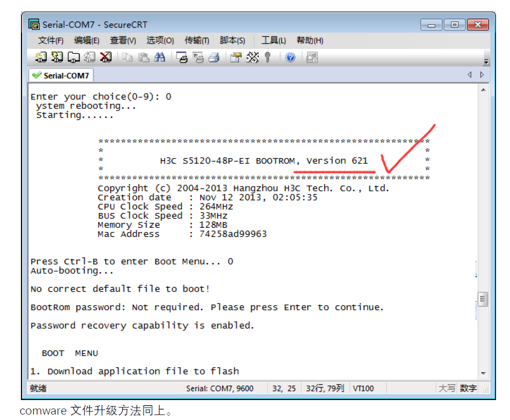Open the 文件(F) menu
Image resolution: width=510 pixels, height=420 pixels.
pos(51,40)
